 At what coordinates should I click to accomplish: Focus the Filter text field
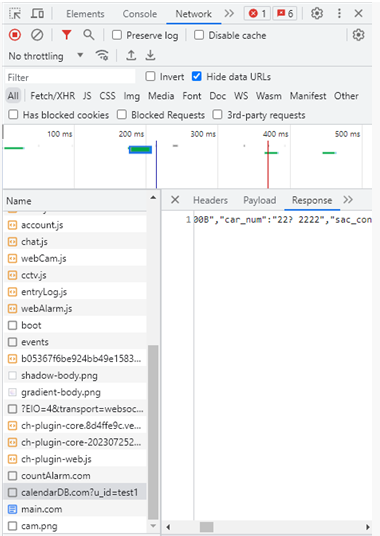[x=70, y=77]
